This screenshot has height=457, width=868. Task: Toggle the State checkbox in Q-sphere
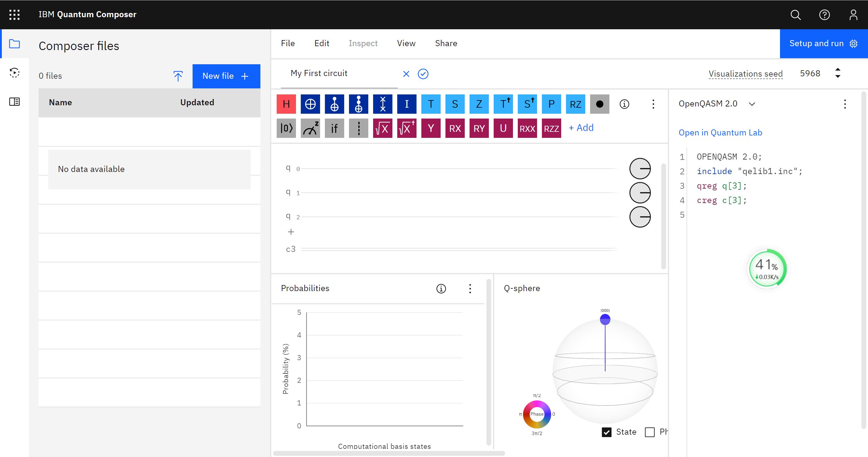[606, 432]
